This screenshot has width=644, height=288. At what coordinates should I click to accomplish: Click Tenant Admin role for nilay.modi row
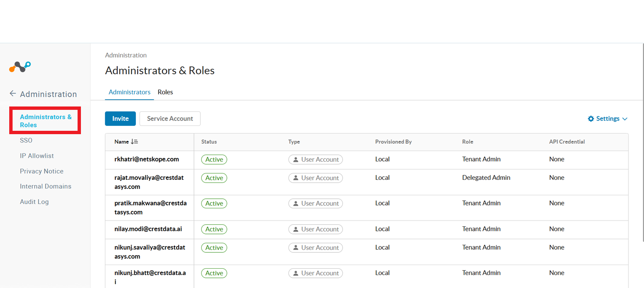tap(481, 229)
